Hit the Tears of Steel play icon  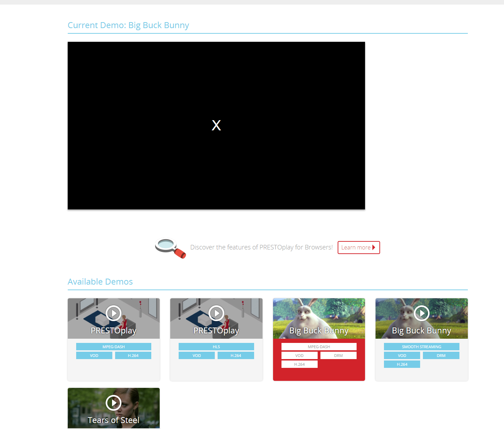pos(113,403)
